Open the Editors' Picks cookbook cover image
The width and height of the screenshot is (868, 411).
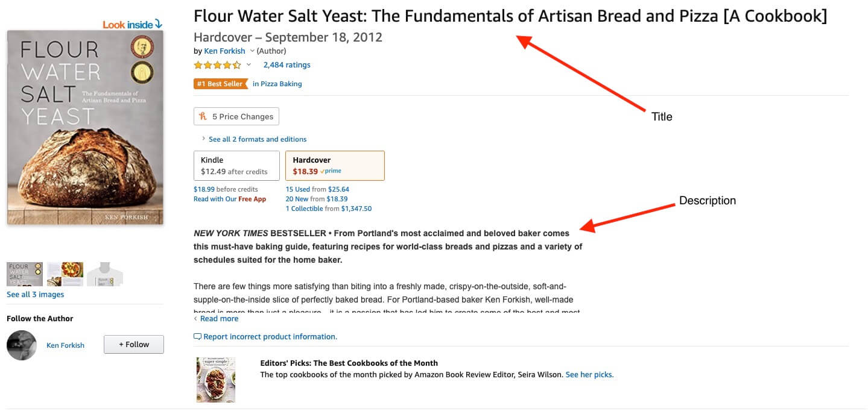[x=215, y=380]
